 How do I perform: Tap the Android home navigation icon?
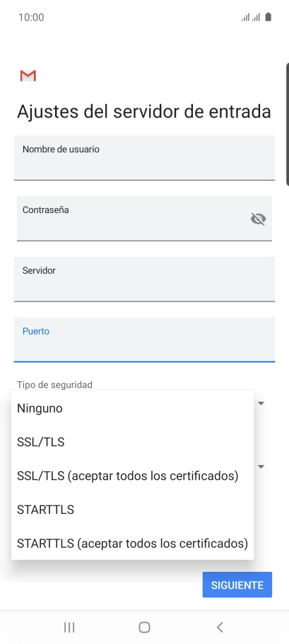click(144, 627)
